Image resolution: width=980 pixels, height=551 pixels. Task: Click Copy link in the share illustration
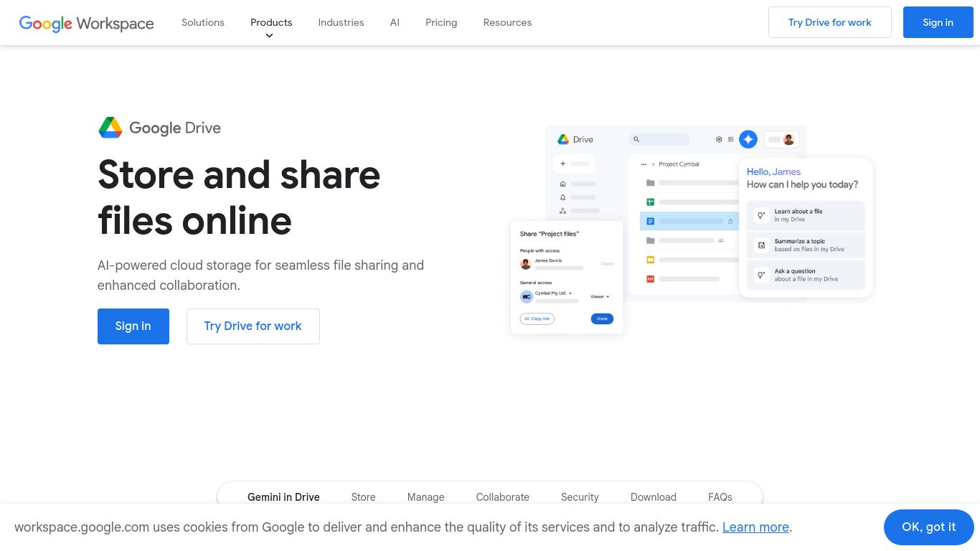(x=537, y=319)
